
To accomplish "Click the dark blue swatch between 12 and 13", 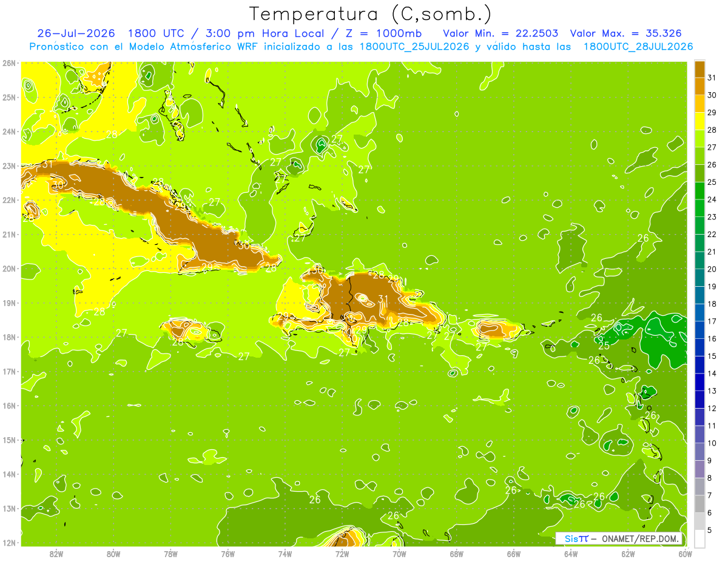I will pos(699,400).
